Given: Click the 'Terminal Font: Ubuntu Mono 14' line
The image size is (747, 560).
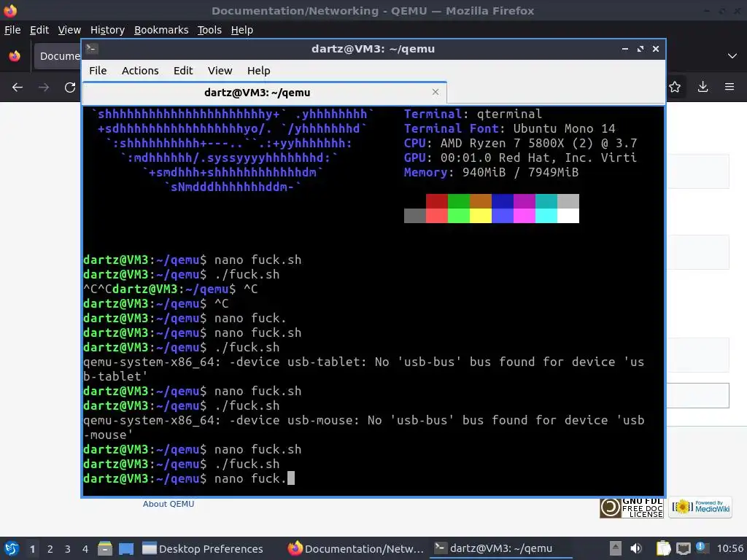Looking at the screenshot, I should point(509,128).
